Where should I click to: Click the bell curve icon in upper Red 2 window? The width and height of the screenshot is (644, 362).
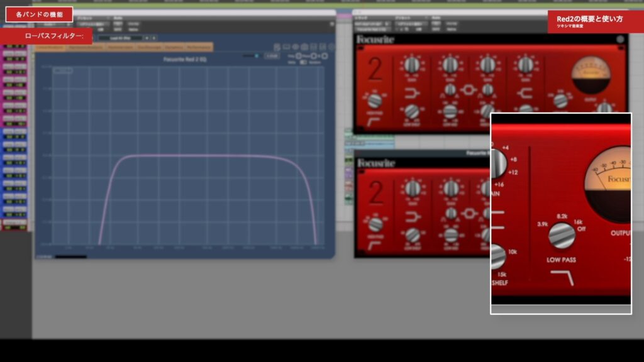469,89
